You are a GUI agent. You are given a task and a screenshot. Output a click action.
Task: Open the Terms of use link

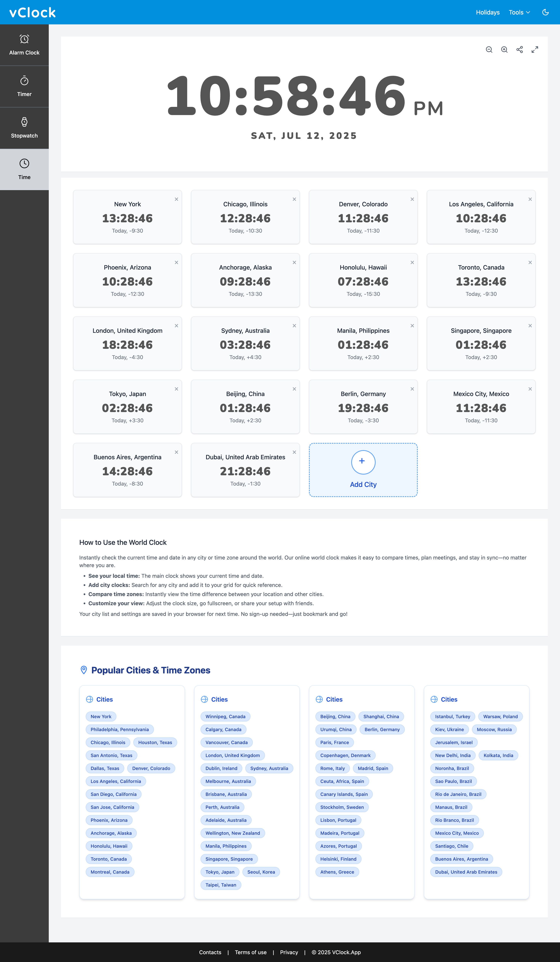pos(250,952)
